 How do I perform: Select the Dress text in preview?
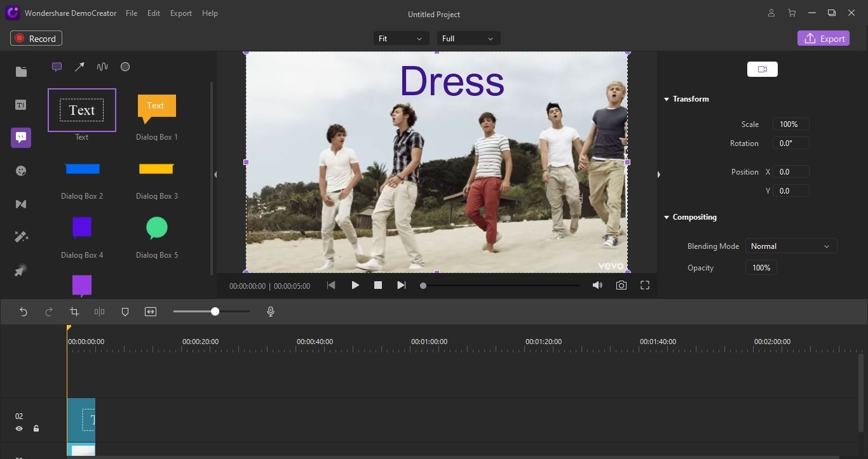click(452, 82)
